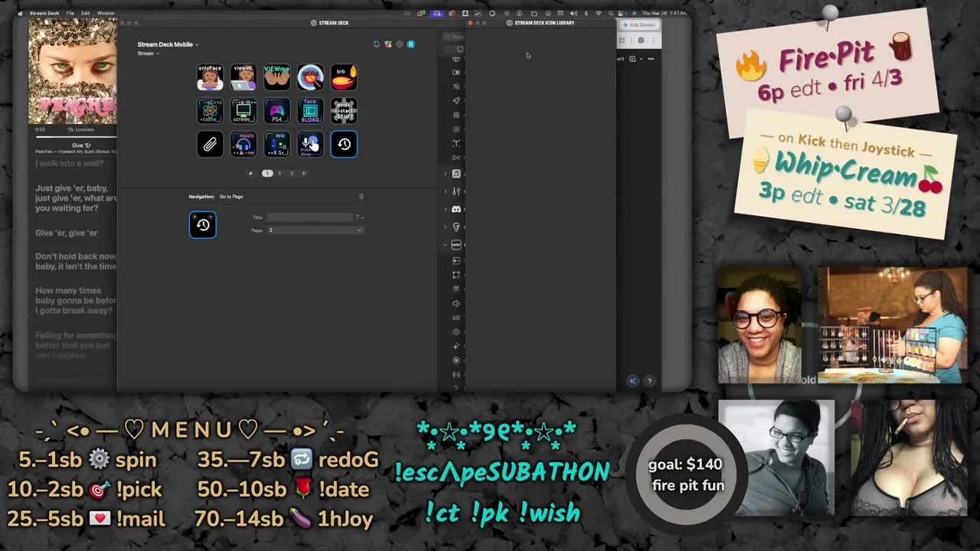Click the key icon preview in inspector
Viewport: 980px width, 551px height.
(x=203, y=224)
